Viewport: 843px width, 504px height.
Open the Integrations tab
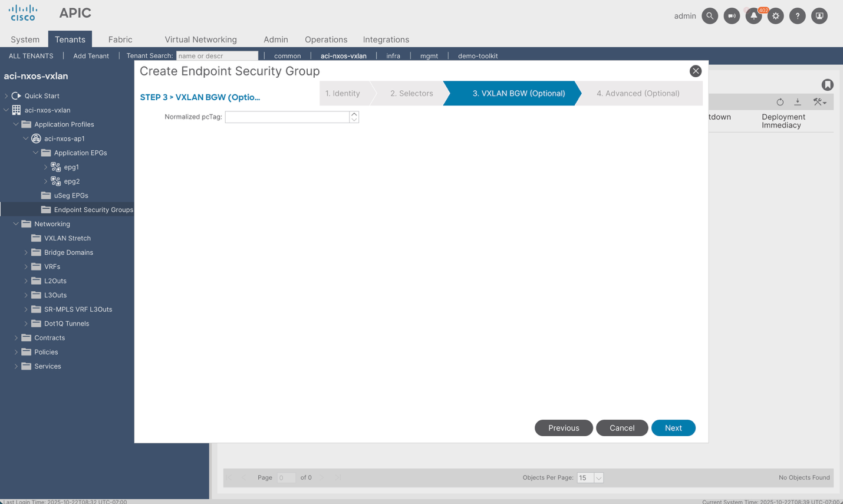pyautogui.click(x=386, y=39)
